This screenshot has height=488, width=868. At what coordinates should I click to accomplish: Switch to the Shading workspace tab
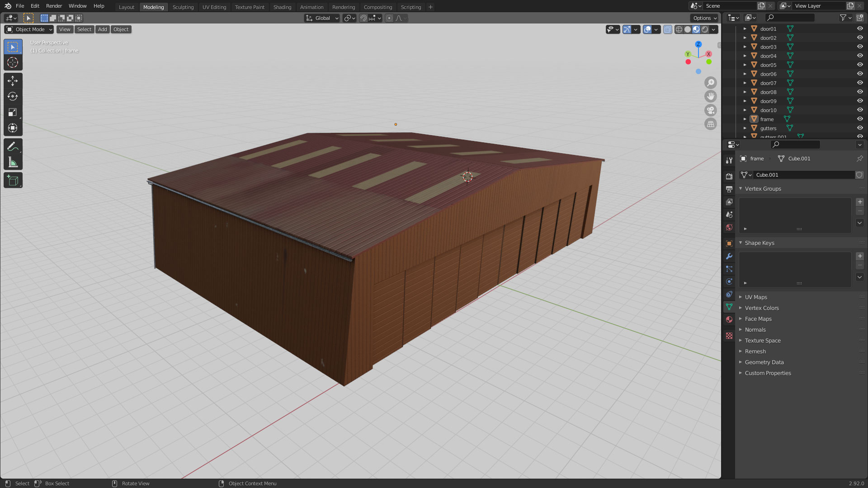(x=282, y=7)
